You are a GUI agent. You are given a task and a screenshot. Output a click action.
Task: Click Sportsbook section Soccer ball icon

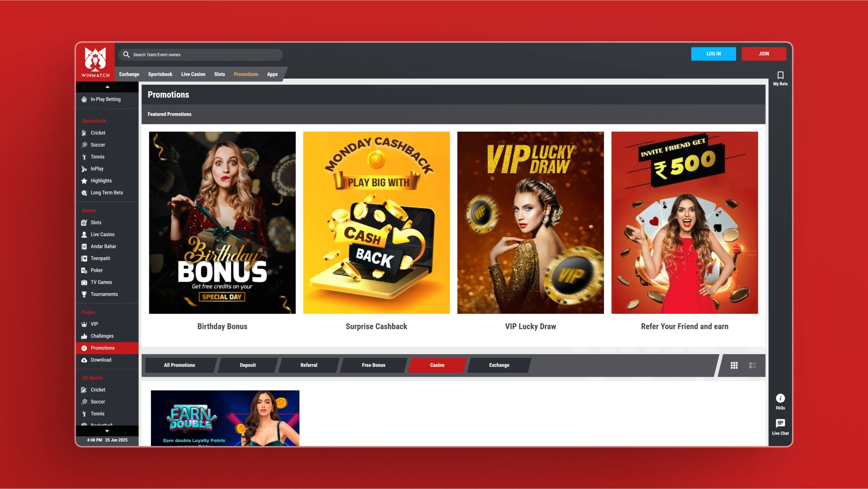tap(84, 145)
